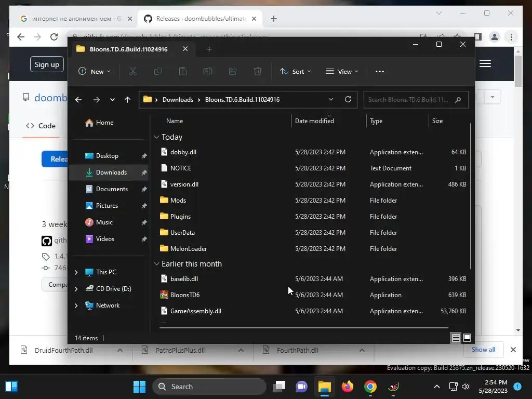This screenshot has height=399, width=532.
Task: Go back in File Explorer navigation
Action: [x=78, y=100]
